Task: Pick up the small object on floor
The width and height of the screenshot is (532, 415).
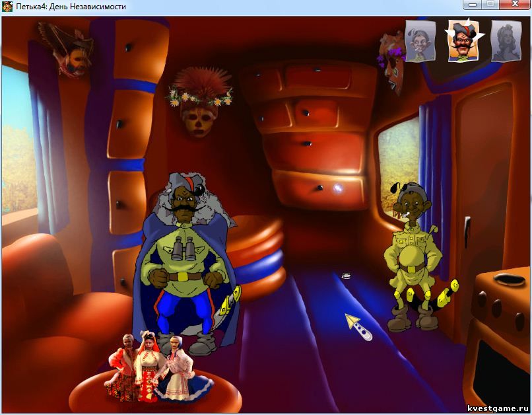Action: [x=347, y=276]
